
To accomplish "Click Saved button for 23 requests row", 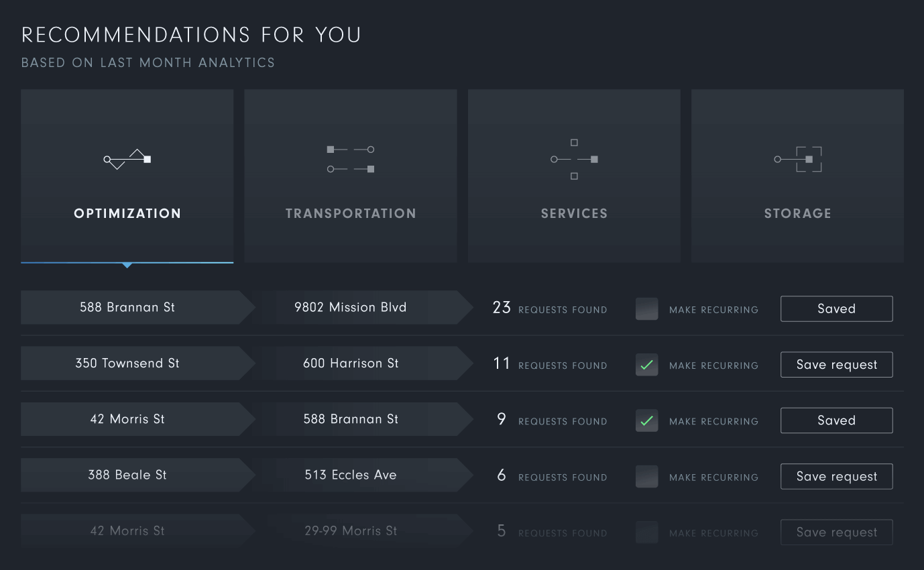I will (x=837, y=308).
